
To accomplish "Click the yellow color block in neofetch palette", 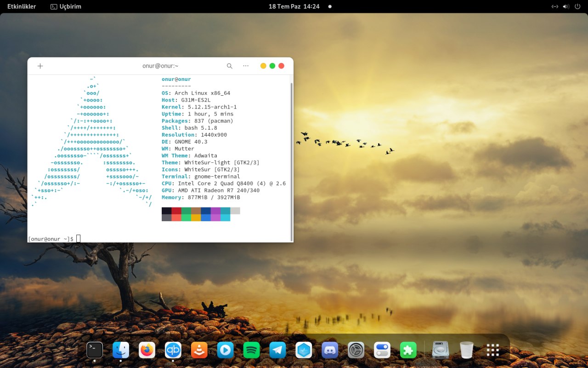I will pyautogui.click(x=196, y=218).
